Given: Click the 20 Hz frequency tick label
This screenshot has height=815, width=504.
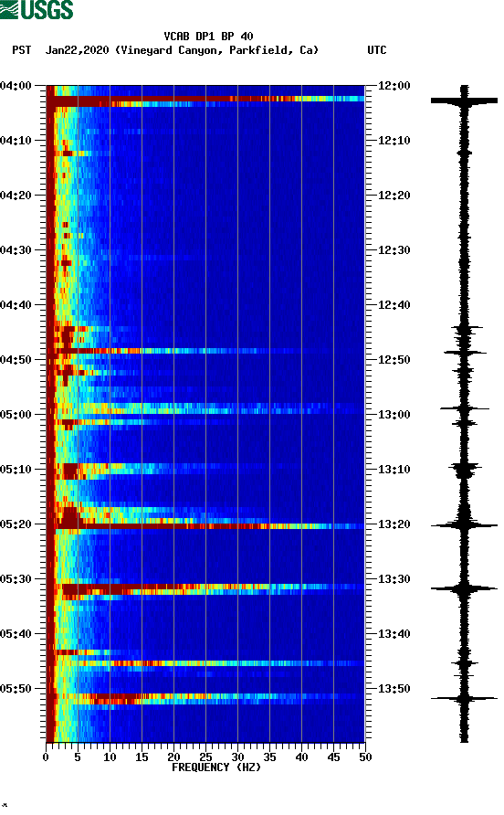Looking at the screenshot, I should [173, 757].
